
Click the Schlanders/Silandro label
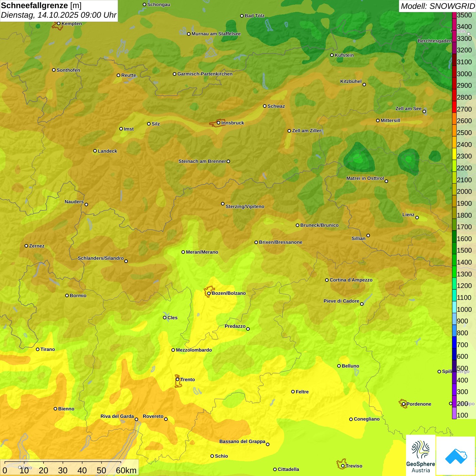tap(101, 258)
